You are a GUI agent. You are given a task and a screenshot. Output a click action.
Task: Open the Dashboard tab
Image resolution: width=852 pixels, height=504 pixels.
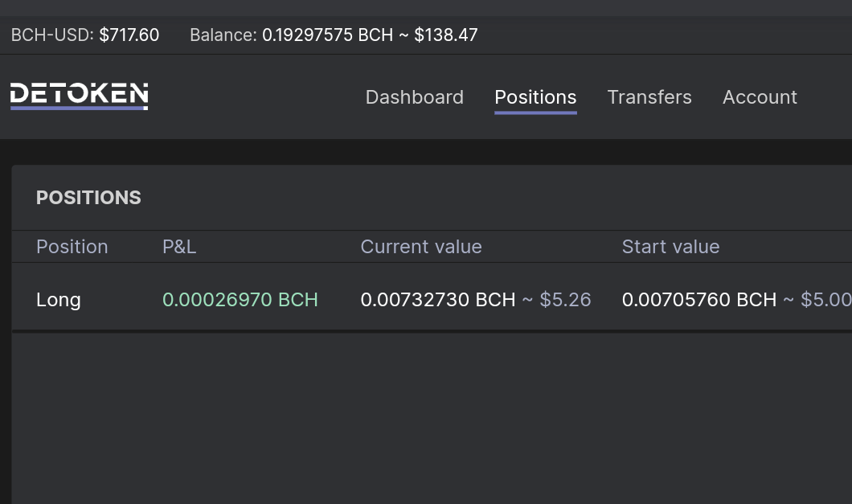[x=415, y=97]
